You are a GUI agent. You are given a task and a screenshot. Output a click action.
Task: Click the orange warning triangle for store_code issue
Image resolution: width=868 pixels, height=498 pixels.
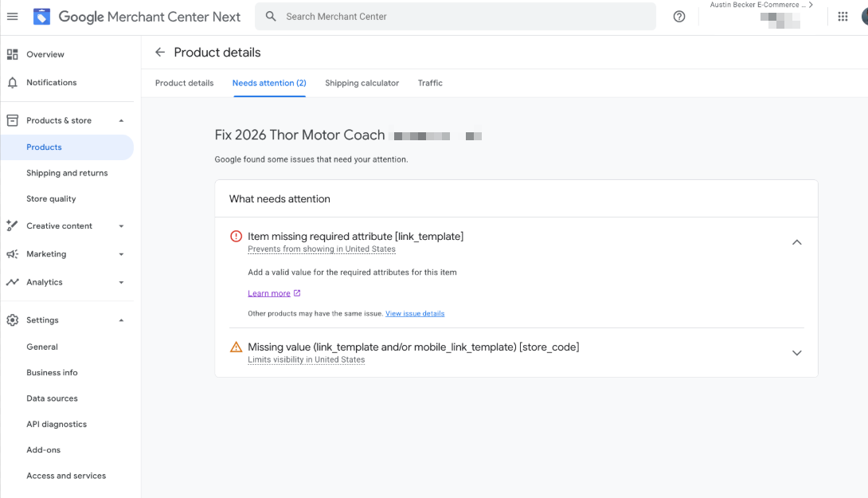[236, 347]
